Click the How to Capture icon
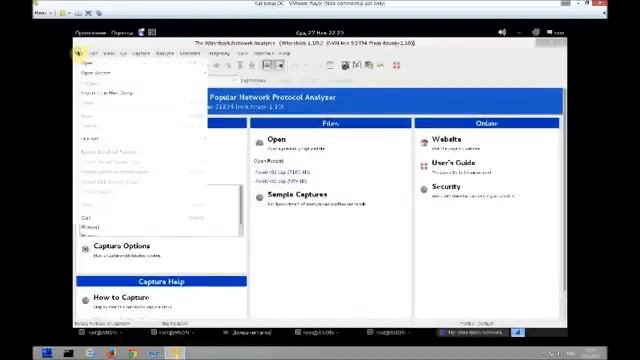This screenshot has height=360, width=640. pos(85,300)
